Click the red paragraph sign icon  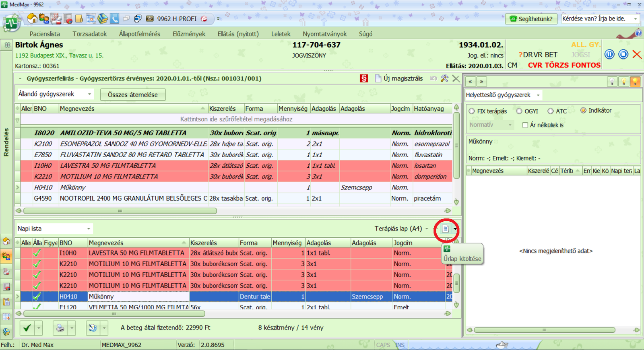coord(364,78)
